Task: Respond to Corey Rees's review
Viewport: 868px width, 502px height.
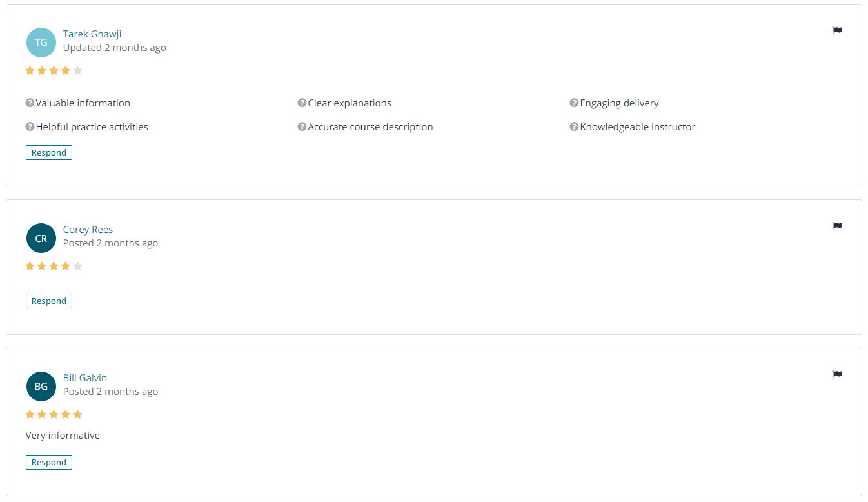Action: pos(49,301)
